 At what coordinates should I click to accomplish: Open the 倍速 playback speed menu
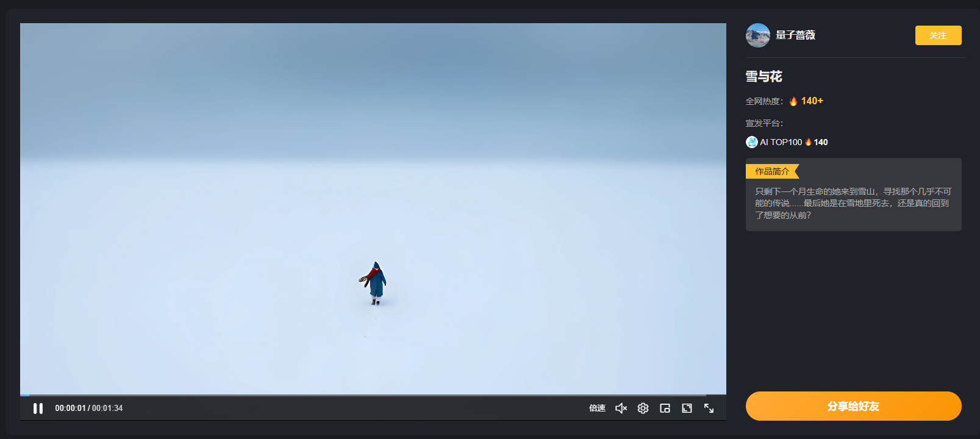tap(597, 409)
